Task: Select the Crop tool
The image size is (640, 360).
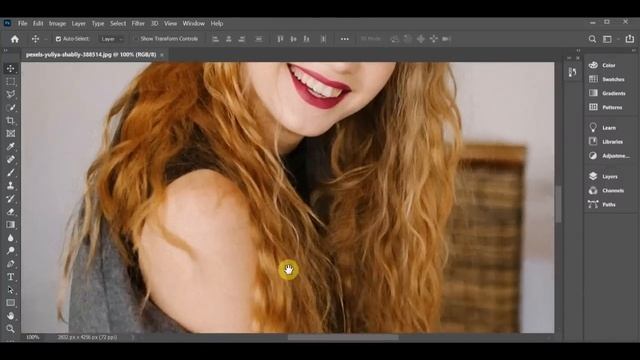Action: point(11,120)
